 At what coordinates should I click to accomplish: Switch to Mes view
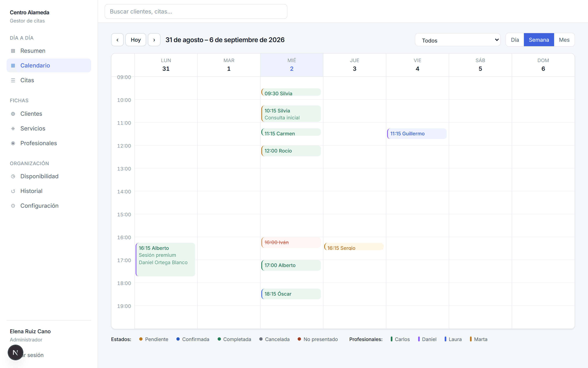click(564, 40)
